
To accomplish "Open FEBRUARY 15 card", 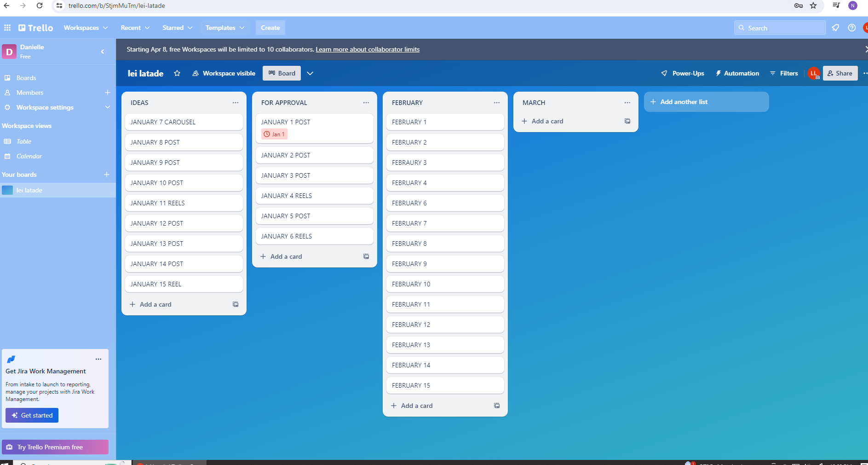I will click(x=445, y=385).
